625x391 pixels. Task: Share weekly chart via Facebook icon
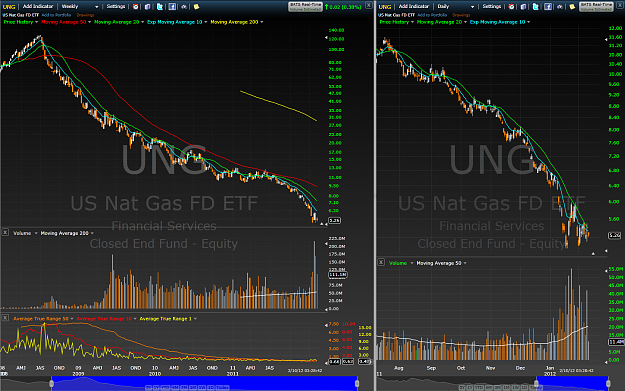pyautogui.click(x=172, y=7)
